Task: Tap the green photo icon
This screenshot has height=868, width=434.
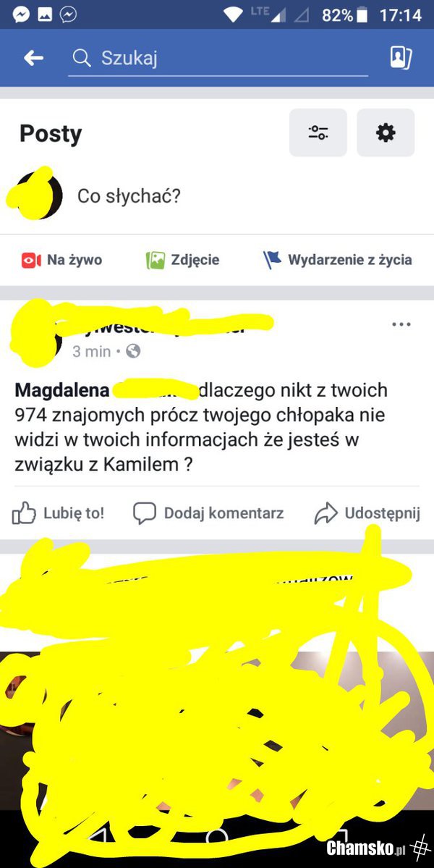Action: coord(156,260)
